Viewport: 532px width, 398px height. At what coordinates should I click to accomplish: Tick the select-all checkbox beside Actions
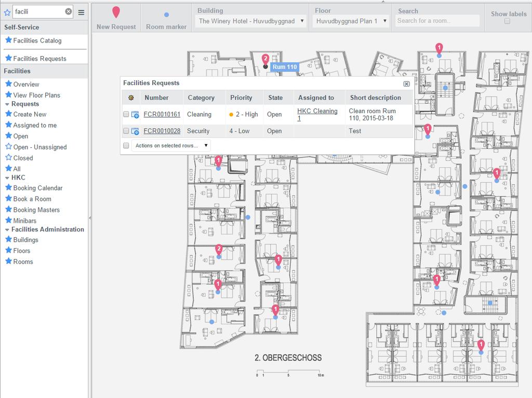click(x=126, y=145)
